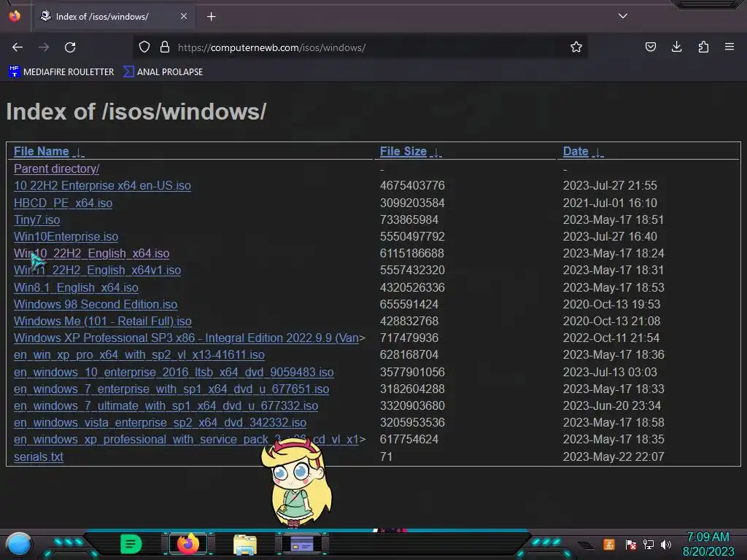Image resolution: width=747 pixels, height=560 pixels.
Task: Download Windows Me (101 - Retail Full).iso
Action: tap(102, 322)
